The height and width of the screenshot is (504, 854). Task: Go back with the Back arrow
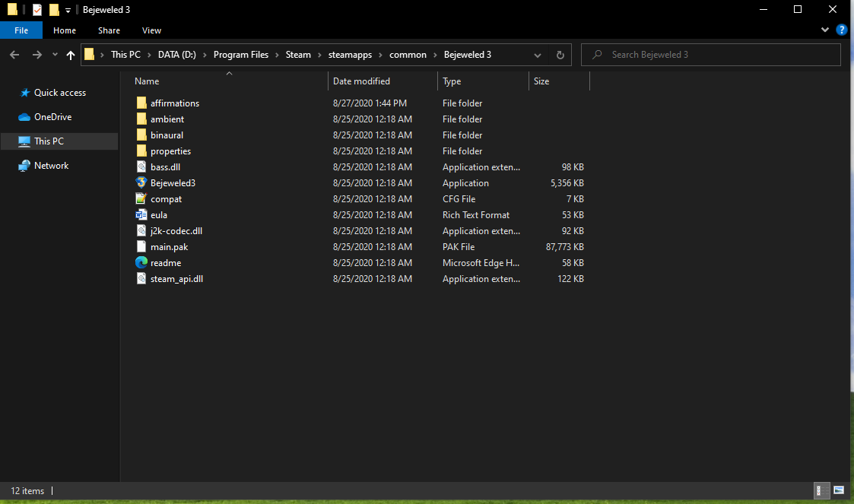[14, 55]
